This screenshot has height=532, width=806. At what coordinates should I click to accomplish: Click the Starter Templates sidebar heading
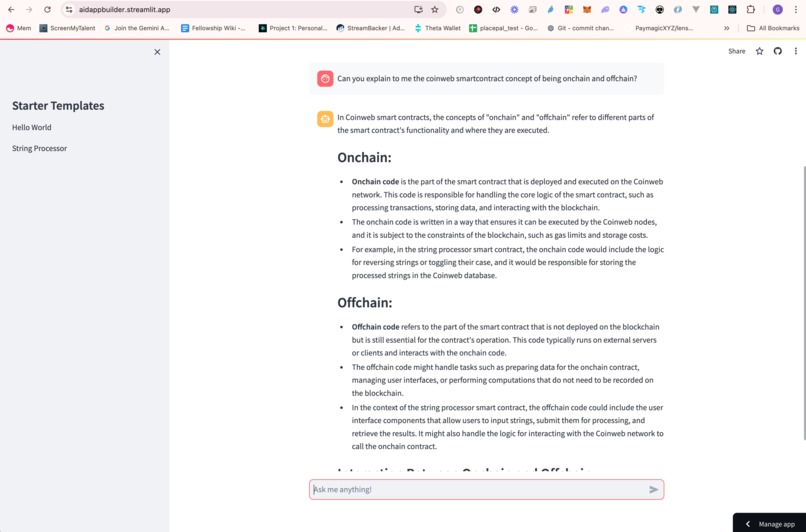click(58, 106)
